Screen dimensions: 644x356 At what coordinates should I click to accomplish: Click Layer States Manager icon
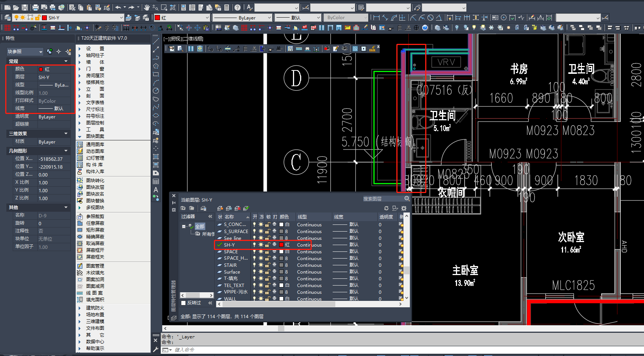203,208
